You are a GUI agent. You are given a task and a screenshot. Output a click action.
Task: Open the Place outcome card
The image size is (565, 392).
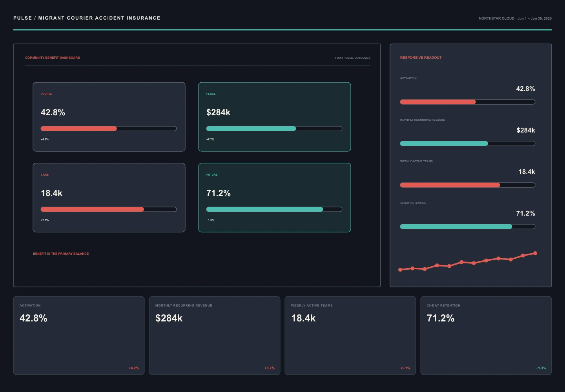pos(275,117)
